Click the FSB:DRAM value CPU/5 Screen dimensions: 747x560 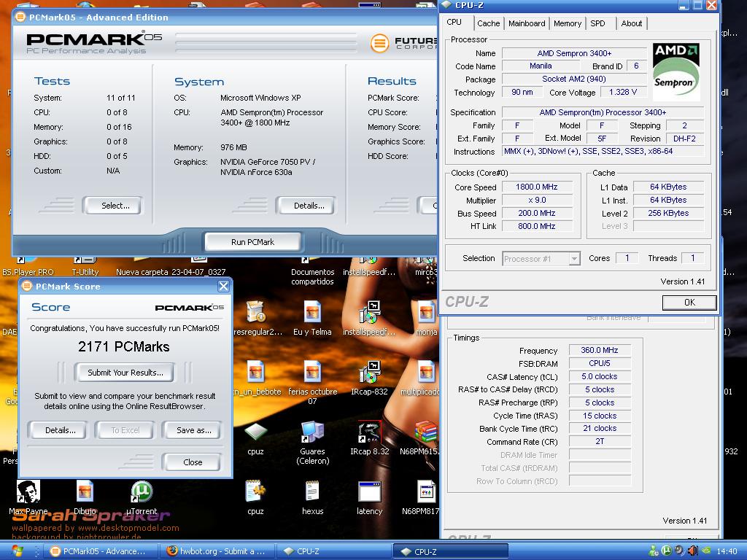(600, 363)
